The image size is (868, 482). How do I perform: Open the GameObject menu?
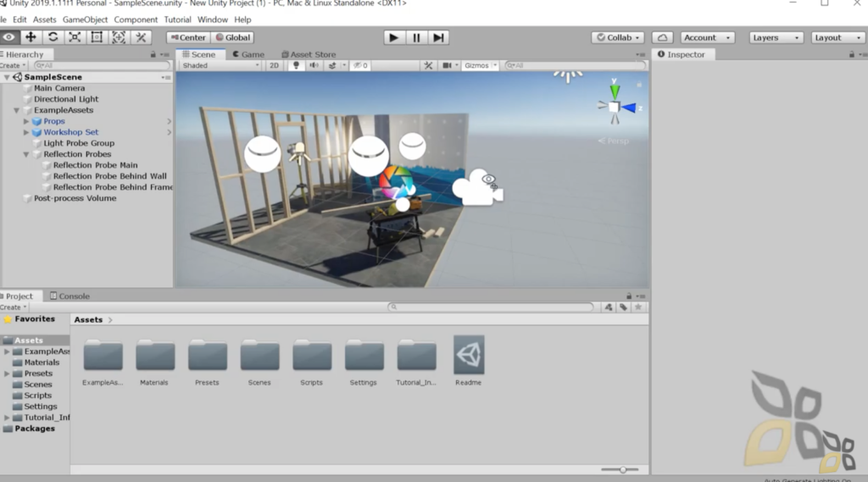[x=86, y=19]
